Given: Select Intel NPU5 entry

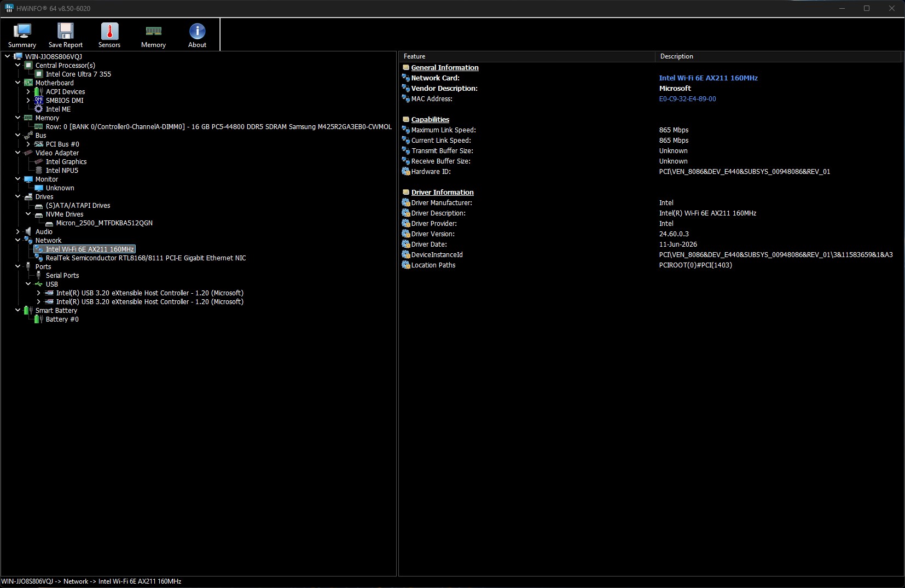Looking at the screenshot, I should coord(62,170).
